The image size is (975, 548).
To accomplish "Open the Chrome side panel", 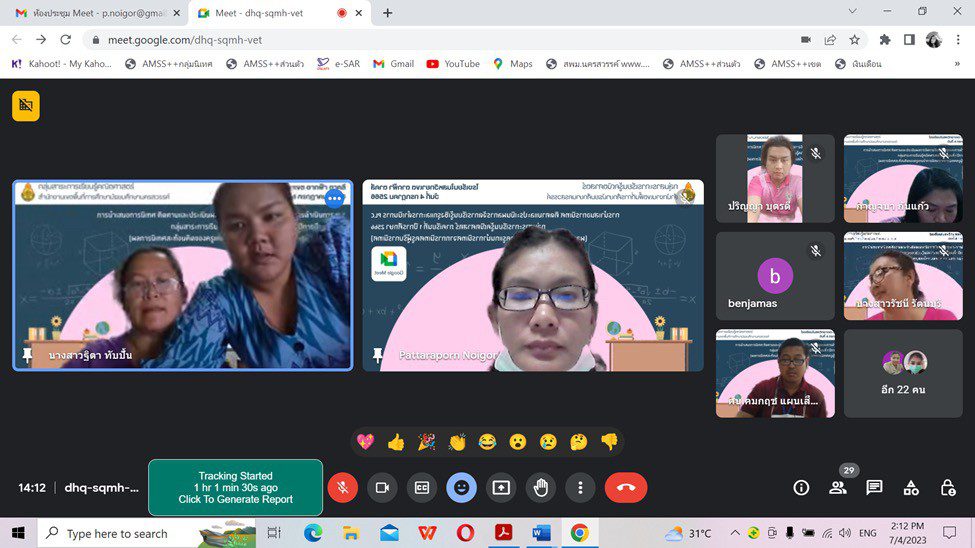I will coord(909,40).
